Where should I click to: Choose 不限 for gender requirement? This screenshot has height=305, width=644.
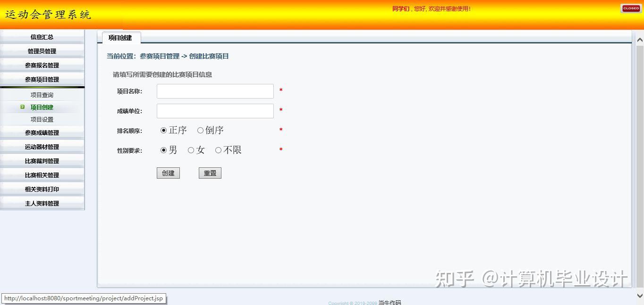pos(218,149)
